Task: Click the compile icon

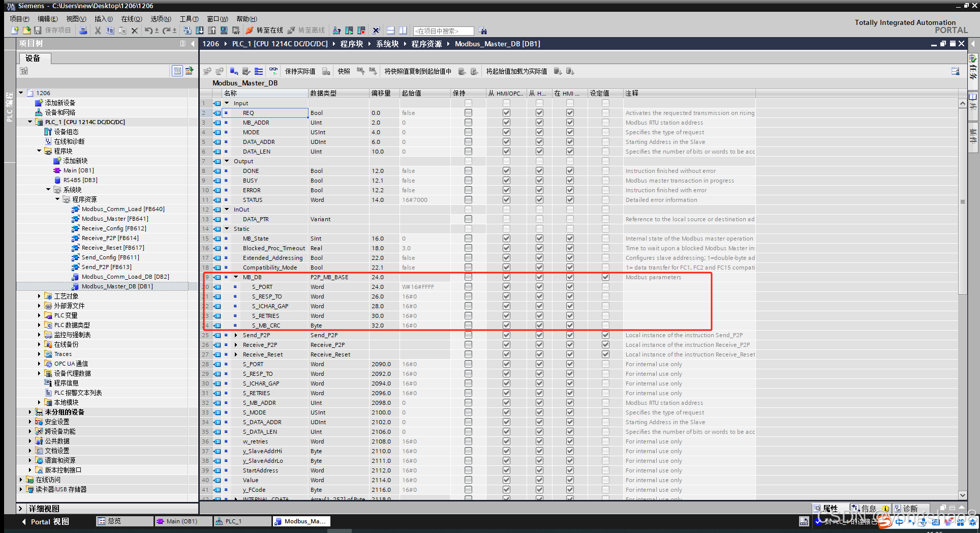Action: pyautogui.click(x=188, y=31)
